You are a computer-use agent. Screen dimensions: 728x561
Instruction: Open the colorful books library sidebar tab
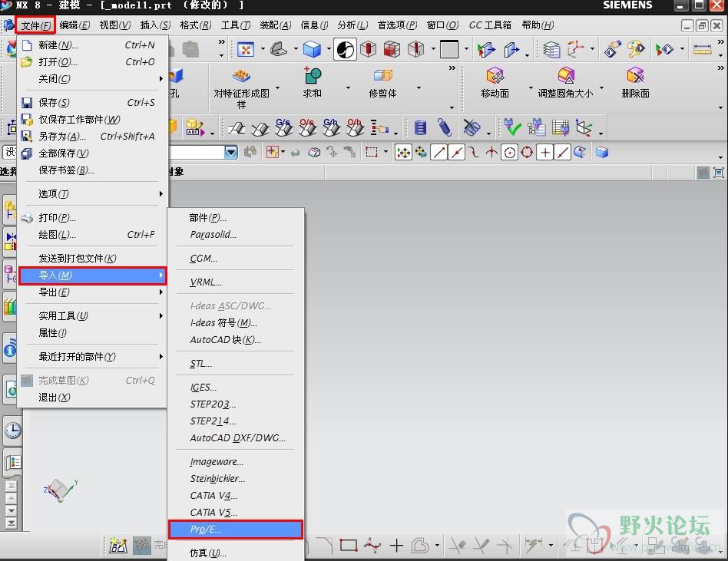coord(10,306)
